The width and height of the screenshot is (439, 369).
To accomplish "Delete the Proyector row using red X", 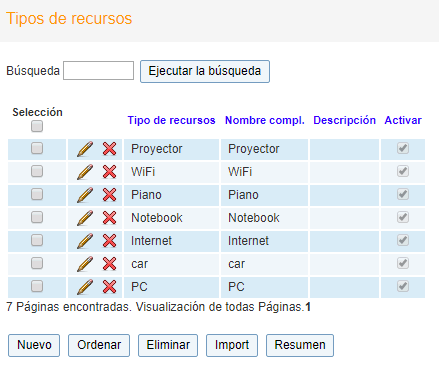I will coord(109,149).
